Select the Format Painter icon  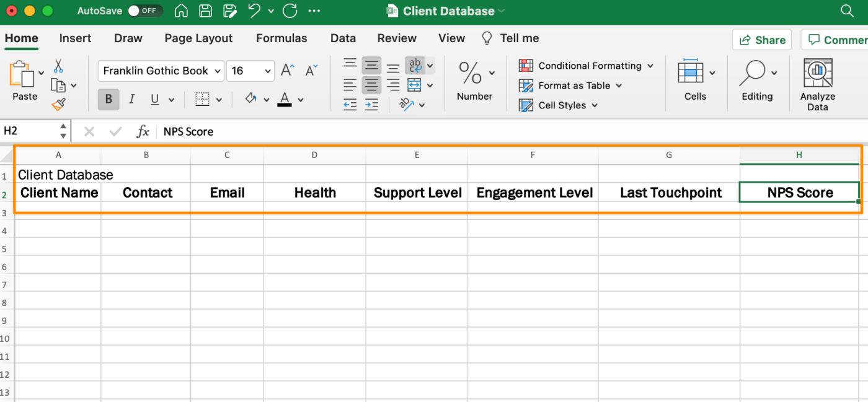[x=59, y=105]
